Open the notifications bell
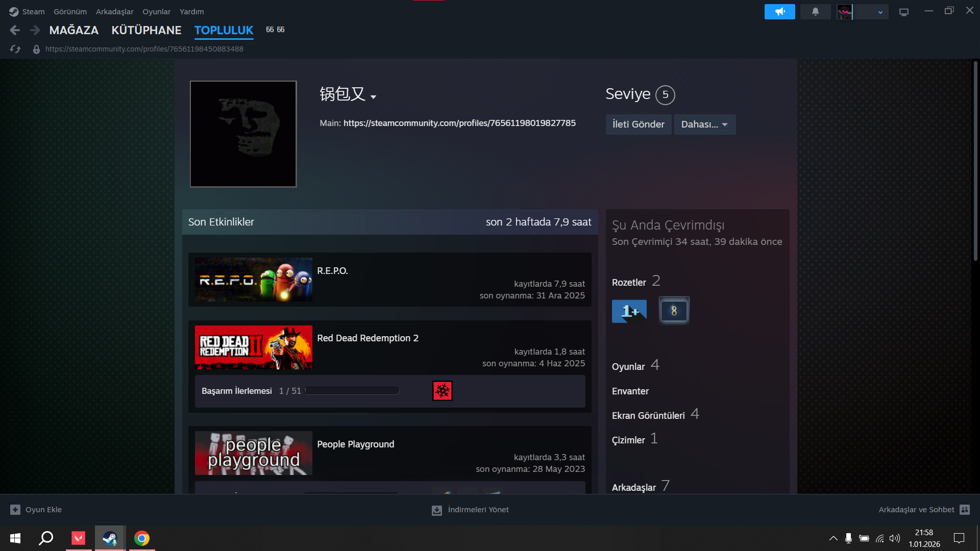The image size is (980, 551). (815, 12)
